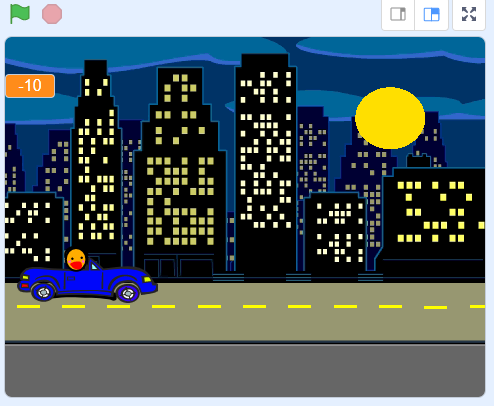Click the orange driver's head

pos(76,259)
